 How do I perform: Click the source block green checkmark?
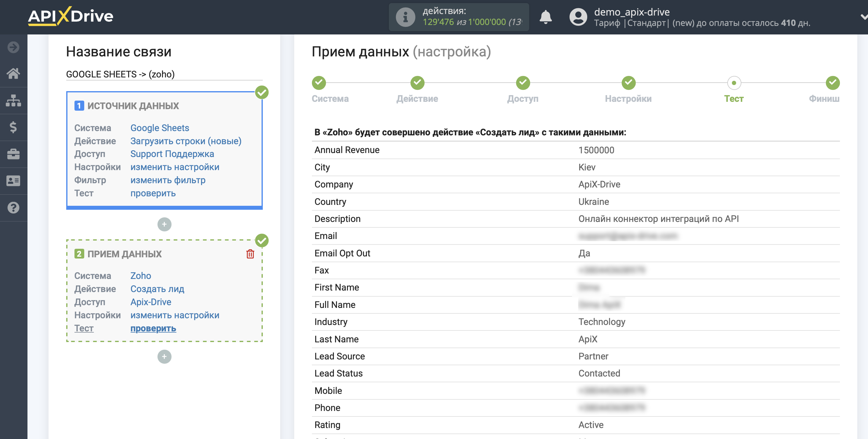(x=262, y=92)
